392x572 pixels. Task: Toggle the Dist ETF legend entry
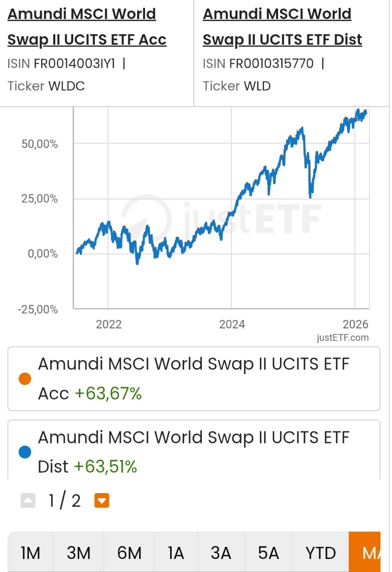coord(194,450)
